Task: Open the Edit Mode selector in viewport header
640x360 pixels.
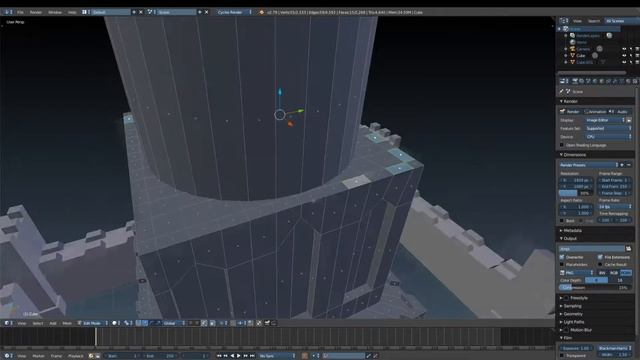Action: click(x=93, y=323)
